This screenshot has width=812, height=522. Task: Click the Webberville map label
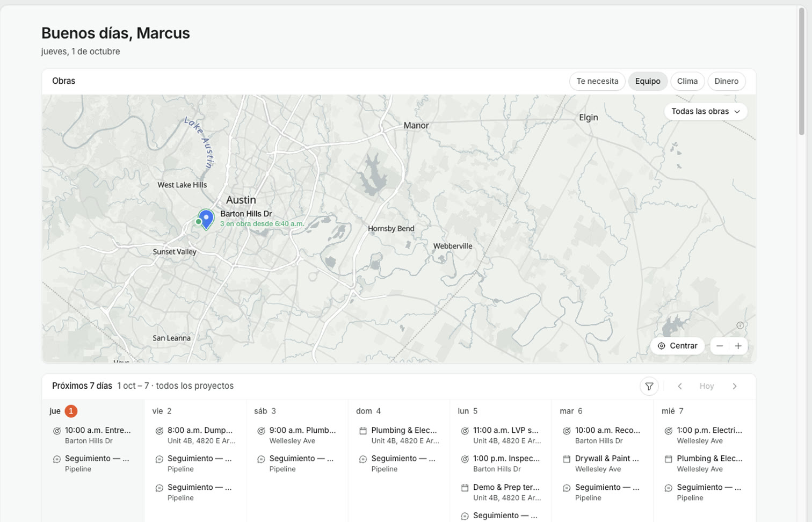tap(453, 246)
